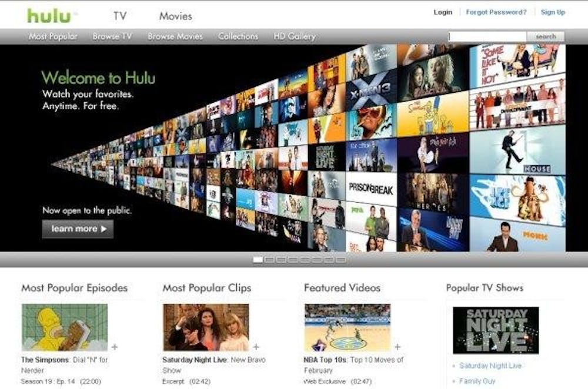Select the second banner slide indicator
This screenshot has width=588, height=389.
click(269, 260)
